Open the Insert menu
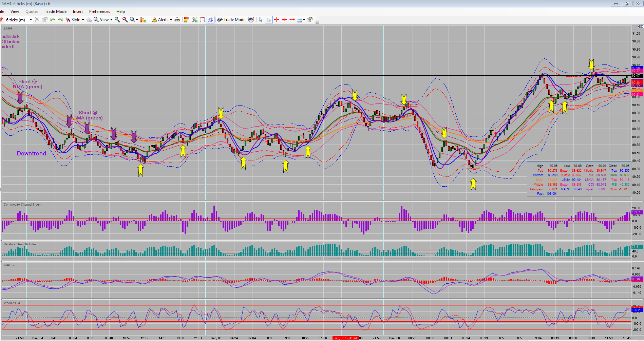 [x=78, y=12]
